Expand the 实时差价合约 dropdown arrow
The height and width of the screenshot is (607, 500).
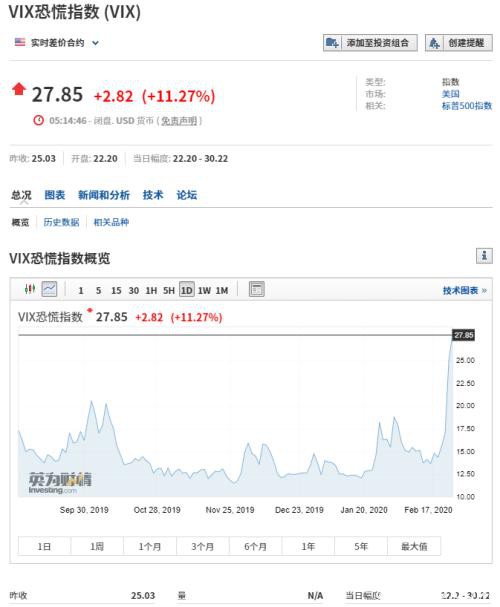pos(95,43)
